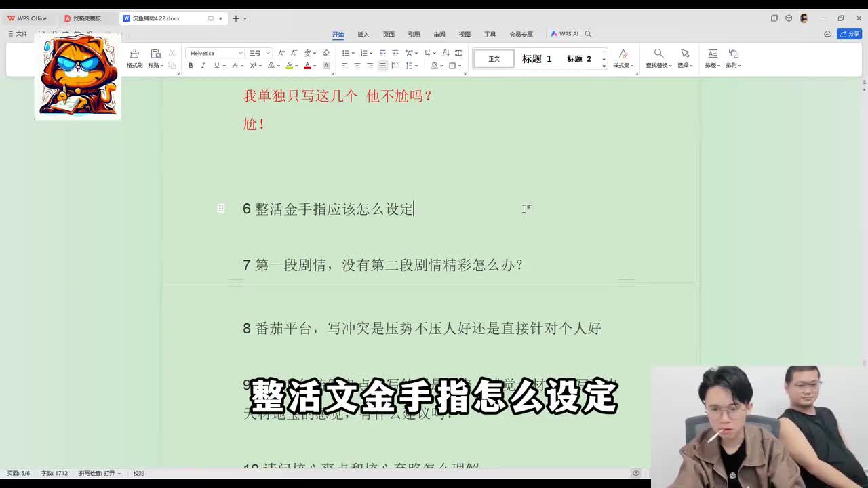
Task: Click the Paste (粘贴) clipboard icon
Action: pyautogui.click(x=155, y=54)
